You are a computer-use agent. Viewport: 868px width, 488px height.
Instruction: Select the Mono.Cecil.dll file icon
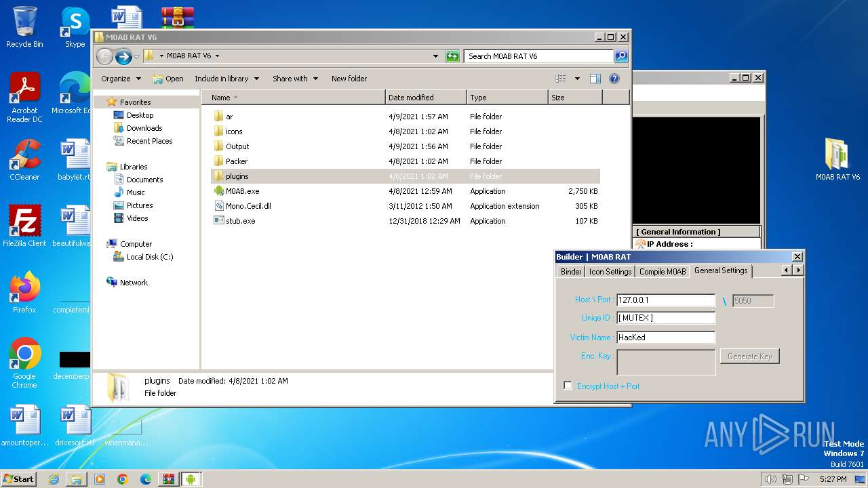point(218,206)
